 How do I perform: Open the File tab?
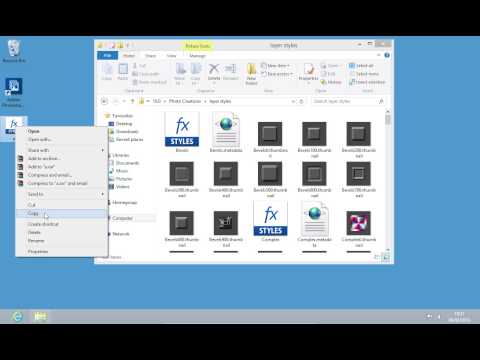[107, 55]
